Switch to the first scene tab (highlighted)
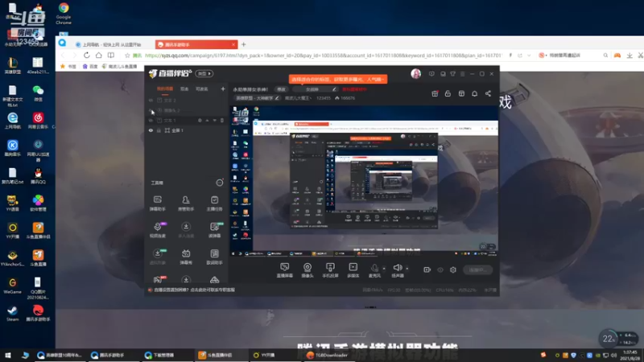Image resolution: width=644 pixels, height=362 pixels. point(165,89)
